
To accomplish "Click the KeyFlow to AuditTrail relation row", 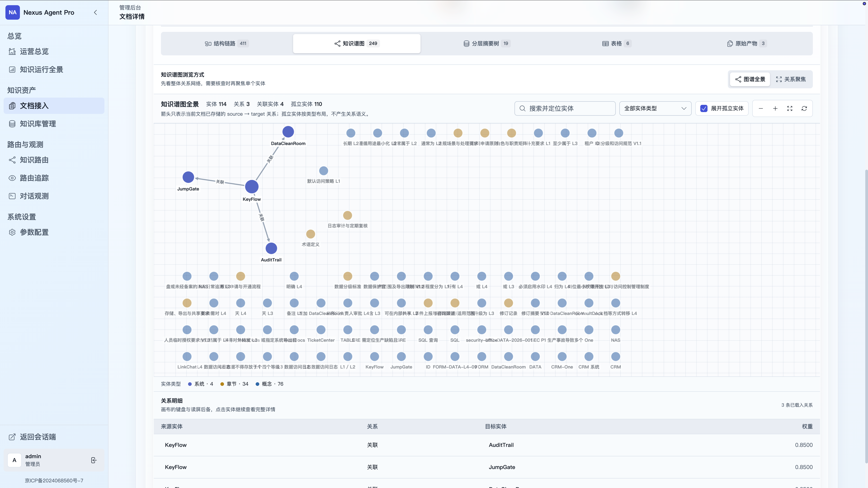I will click(x=487, y=445).
